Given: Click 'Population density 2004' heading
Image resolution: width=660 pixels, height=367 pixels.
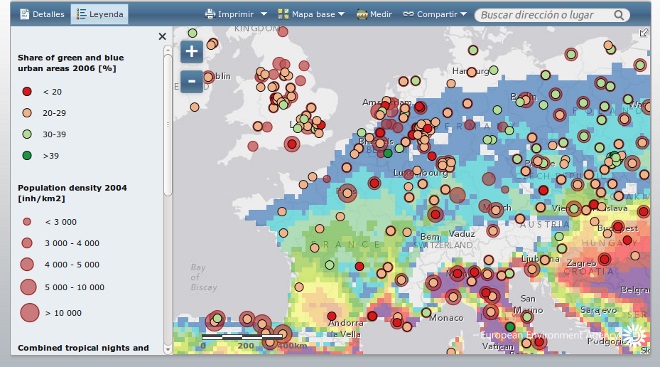Looking at the screenshot, I should click(72, 193).
